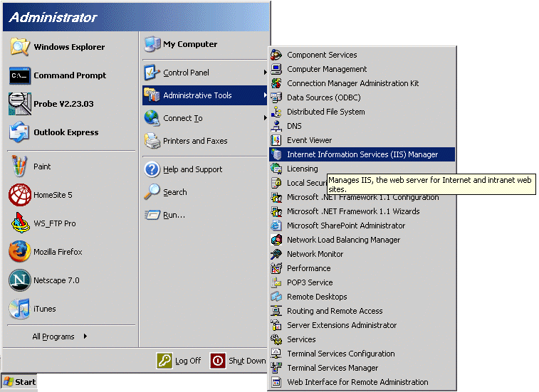Viewport: 539px width, 392px height.
Task: Launch Network Load Balancing Manager
Action: [x=362, y=240]
